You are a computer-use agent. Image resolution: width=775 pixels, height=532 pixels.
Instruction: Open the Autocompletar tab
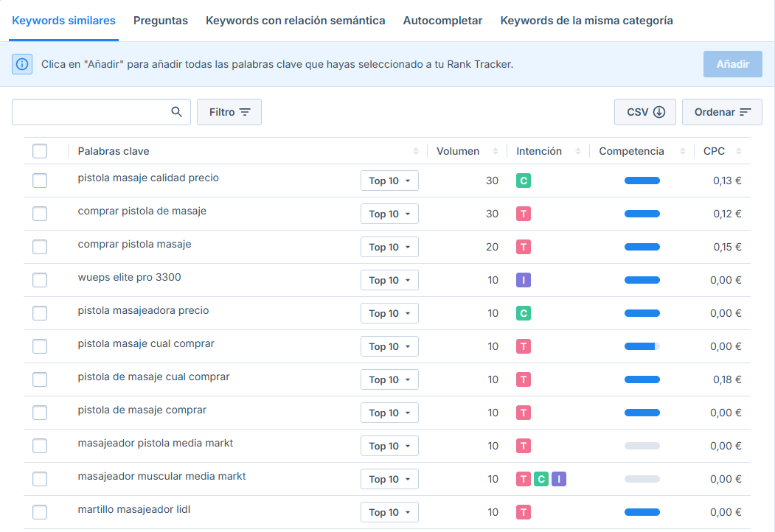pyautogui.click(x=443, y=21)
